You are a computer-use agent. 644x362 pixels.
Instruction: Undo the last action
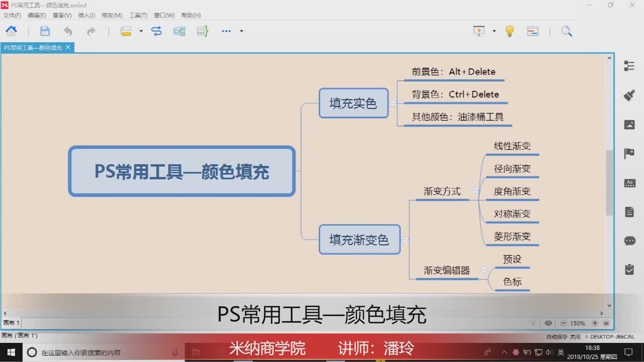click(68, 31)
